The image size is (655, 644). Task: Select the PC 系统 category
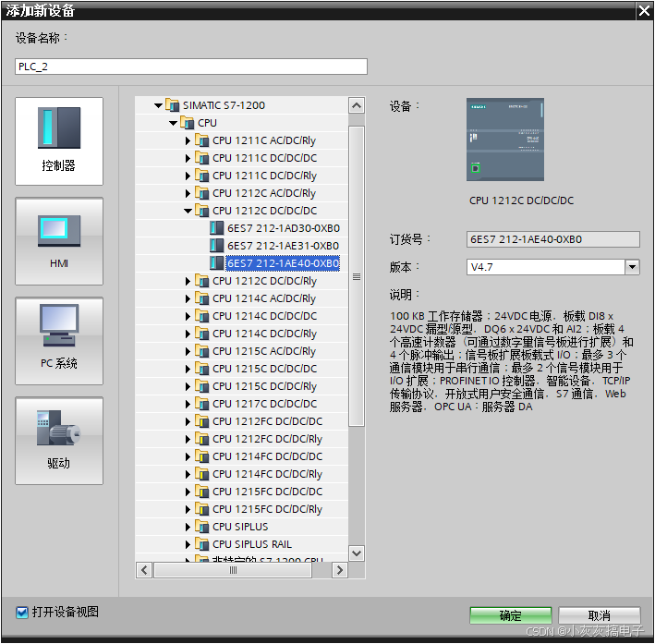[59, 341]
